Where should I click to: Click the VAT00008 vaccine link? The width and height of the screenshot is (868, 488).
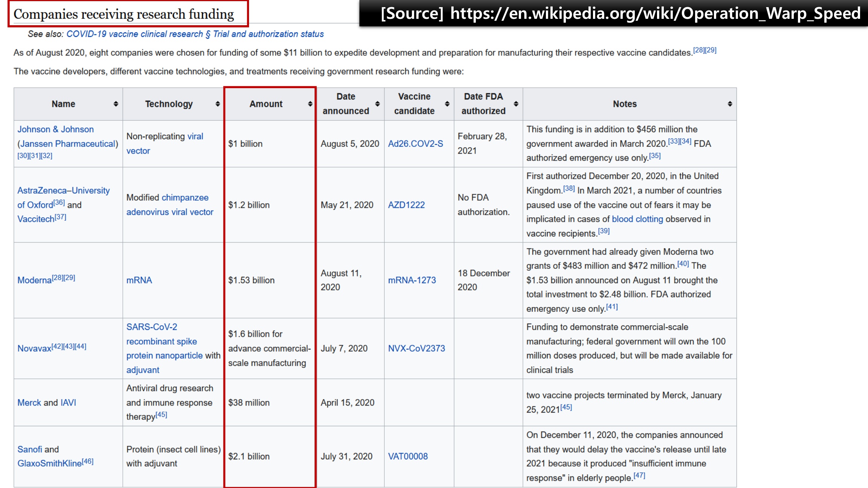click(408, 456)
